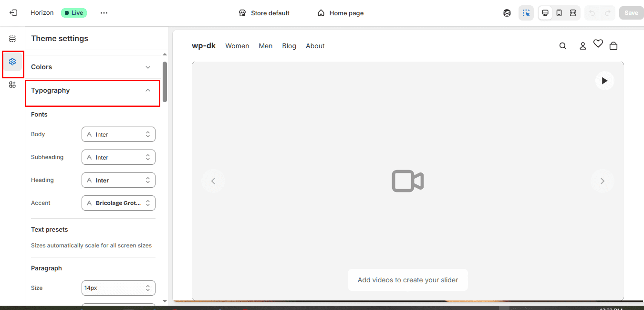Open the Apps sidebar icon
This screenshot has width=644, height=310.
(x=12, y=85)
